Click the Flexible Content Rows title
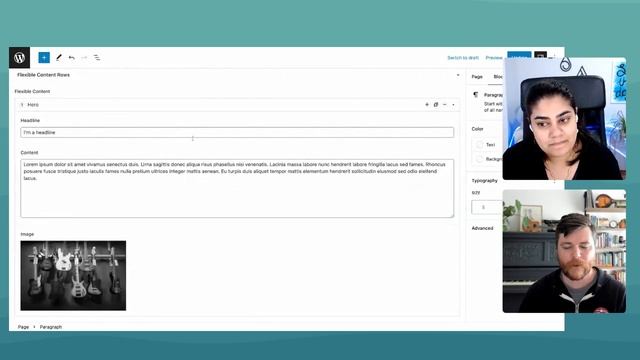 (43, 75)
